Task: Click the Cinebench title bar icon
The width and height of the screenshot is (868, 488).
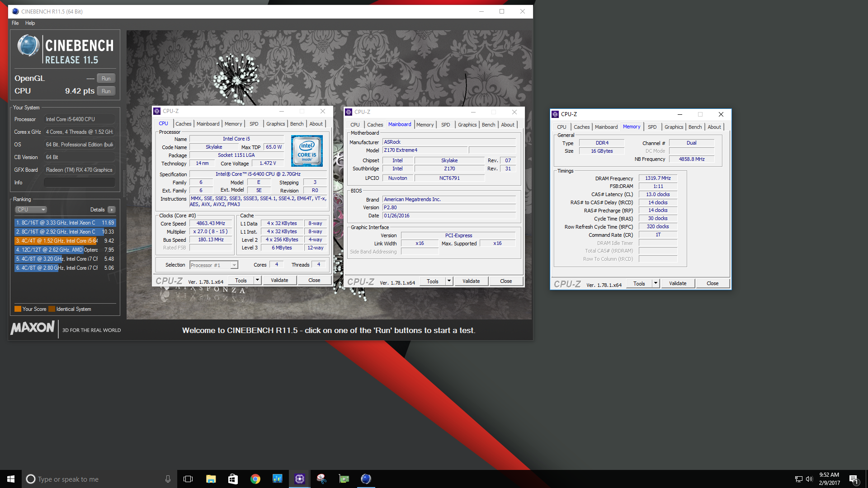Action: [x=15, y=11]
